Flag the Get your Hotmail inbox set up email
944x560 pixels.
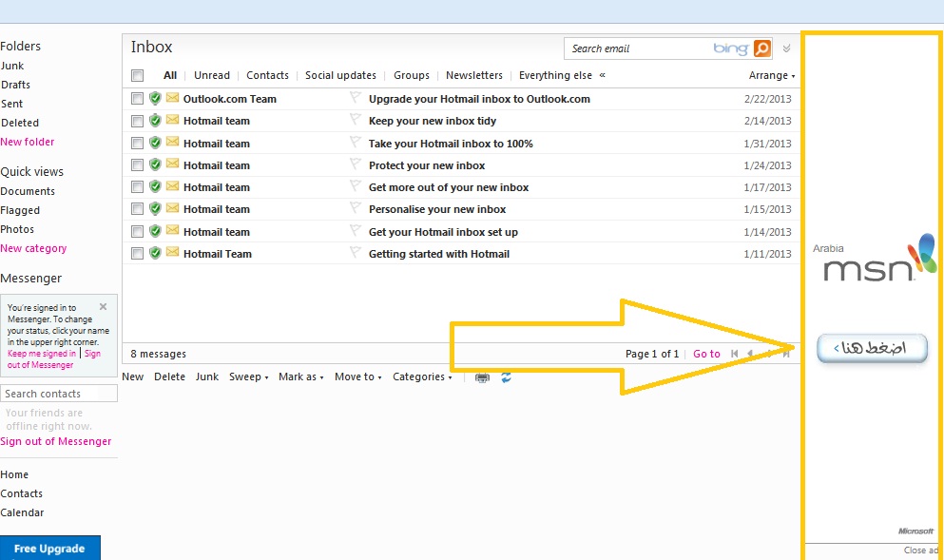click(356, 230)
